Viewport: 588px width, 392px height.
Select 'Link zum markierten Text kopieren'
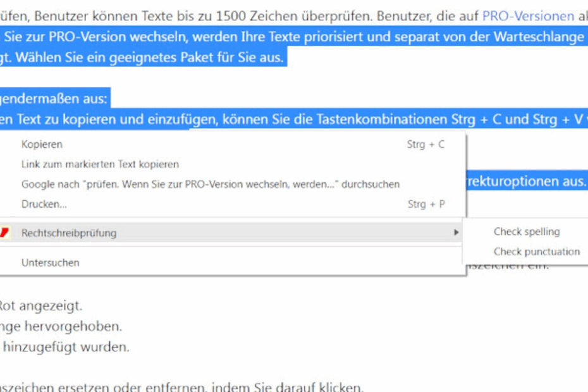[x=100, y=164]
